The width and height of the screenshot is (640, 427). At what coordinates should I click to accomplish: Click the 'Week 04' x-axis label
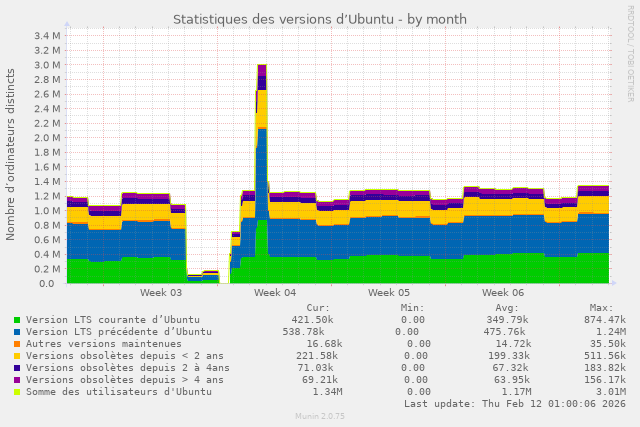pyautogui.click(x=275, y=293)
